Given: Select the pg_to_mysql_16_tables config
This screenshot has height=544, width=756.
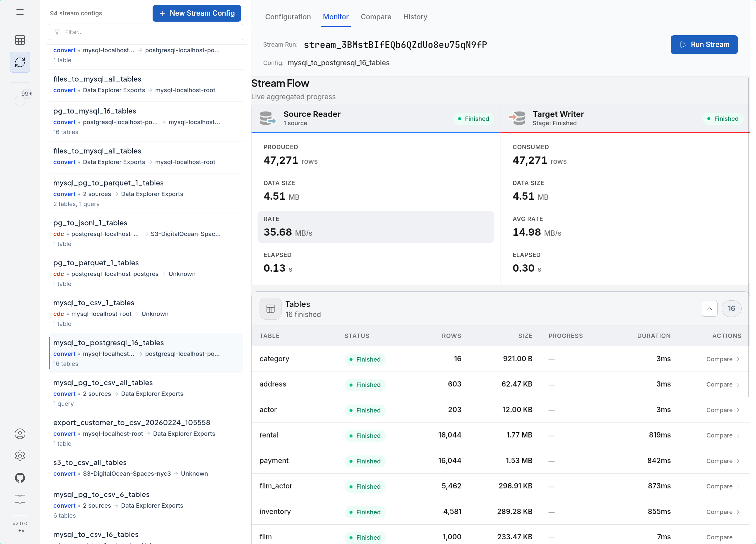Looking at the screenshot, I should coord(146,121).
